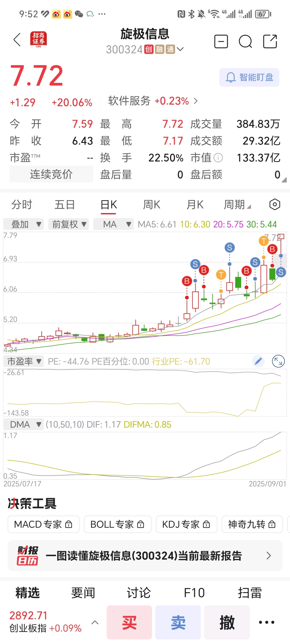Image resolution: width=290 pixels, height=644 pixels.
Task: Switch to 五日 chart tab
Action: [x=65, y=205]
